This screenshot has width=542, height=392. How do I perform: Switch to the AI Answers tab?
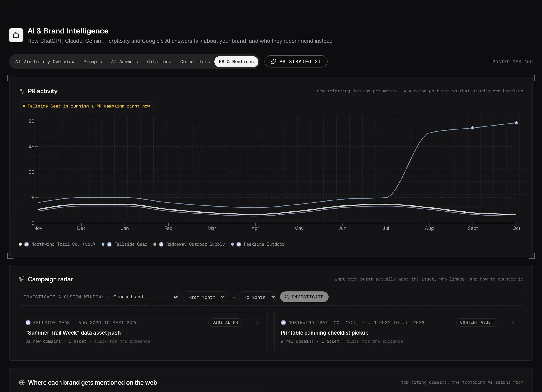pos(124,62)
